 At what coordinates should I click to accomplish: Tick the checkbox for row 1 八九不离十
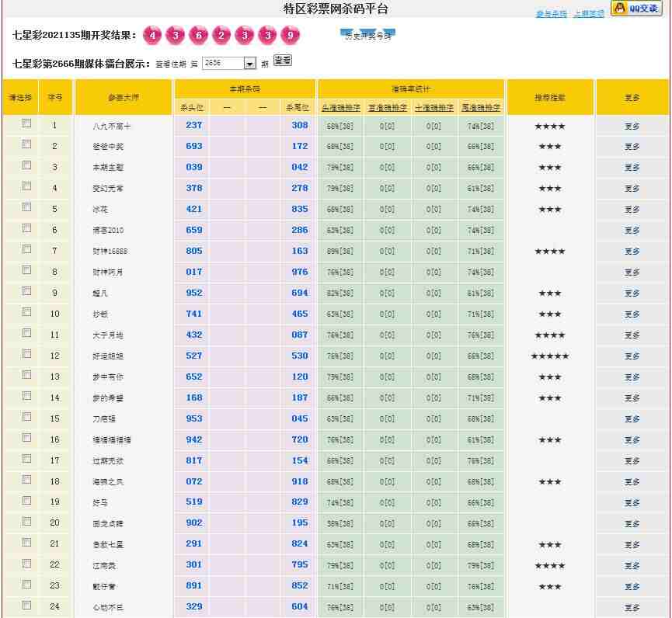click(26, 123)
